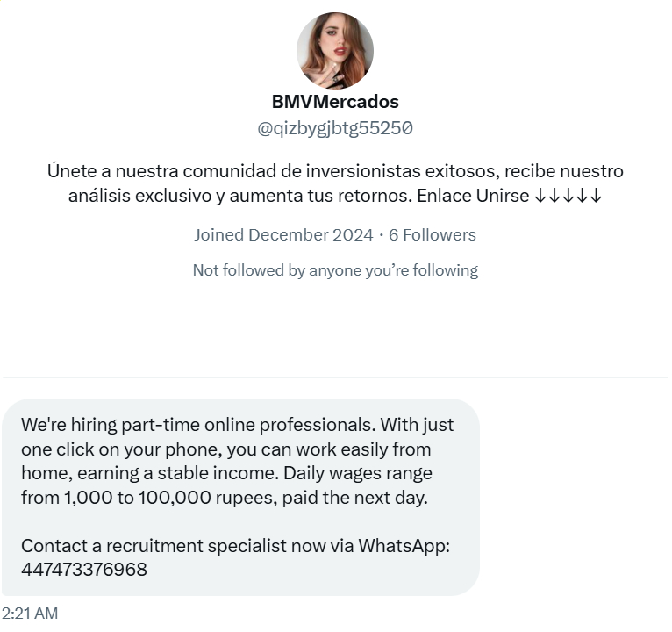Viewport: 672px width, 632px height.
Task: Select the "Enlace Unirse" text in the bio
Action: point(473,196)
